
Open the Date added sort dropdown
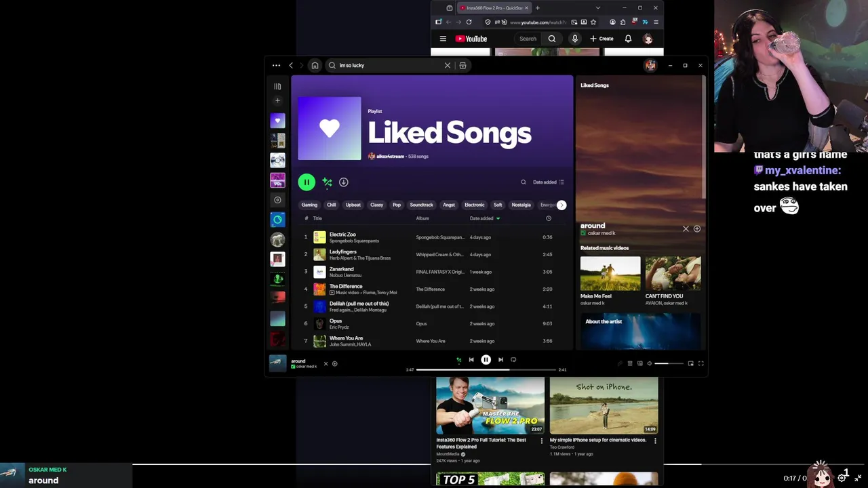549,182
